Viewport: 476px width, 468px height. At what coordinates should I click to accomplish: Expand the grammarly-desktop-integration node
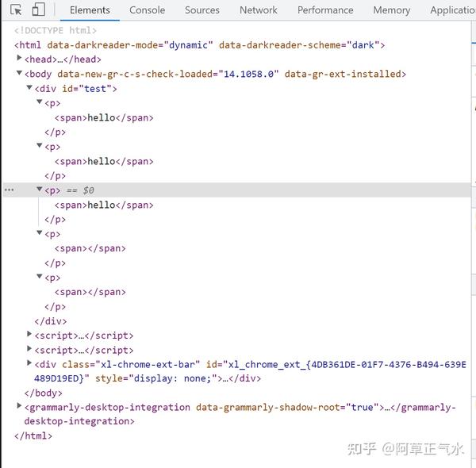coord(19,405)
